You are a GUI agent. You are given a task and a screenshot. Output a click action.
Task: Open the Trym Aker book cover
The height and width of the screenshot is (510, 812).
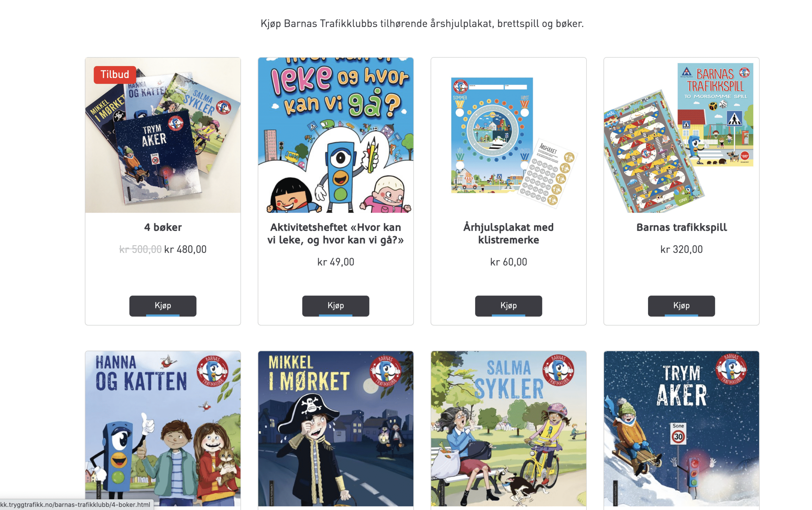click(681, 428)
